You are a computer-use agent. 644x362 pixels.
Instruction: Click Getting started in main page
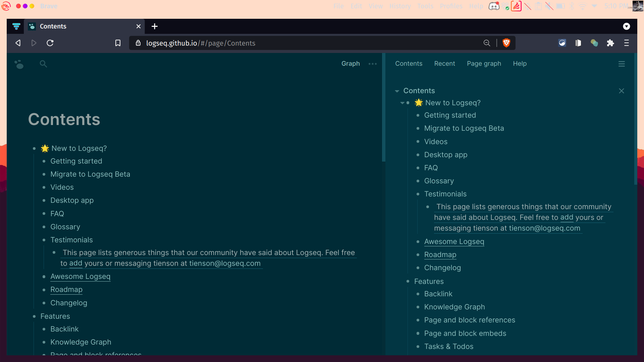click(x=76, y=161)
